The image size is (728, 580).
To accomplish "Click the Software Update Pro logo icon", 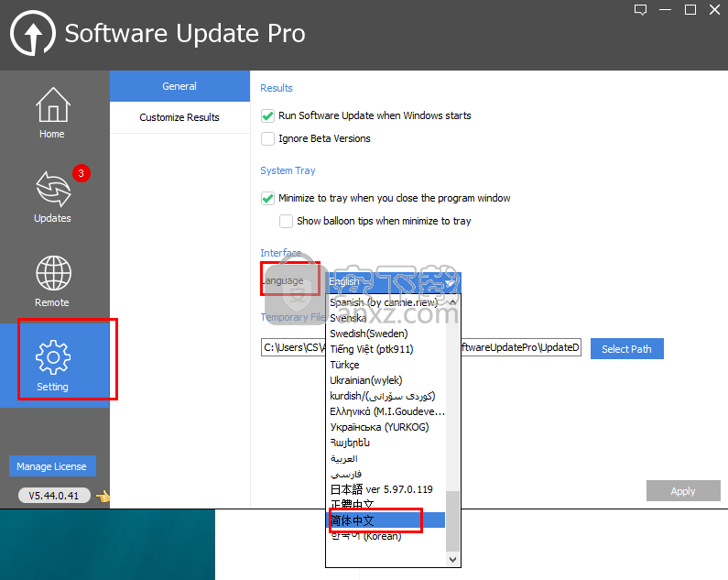I will pyautogui.click(x=32, y=34).
